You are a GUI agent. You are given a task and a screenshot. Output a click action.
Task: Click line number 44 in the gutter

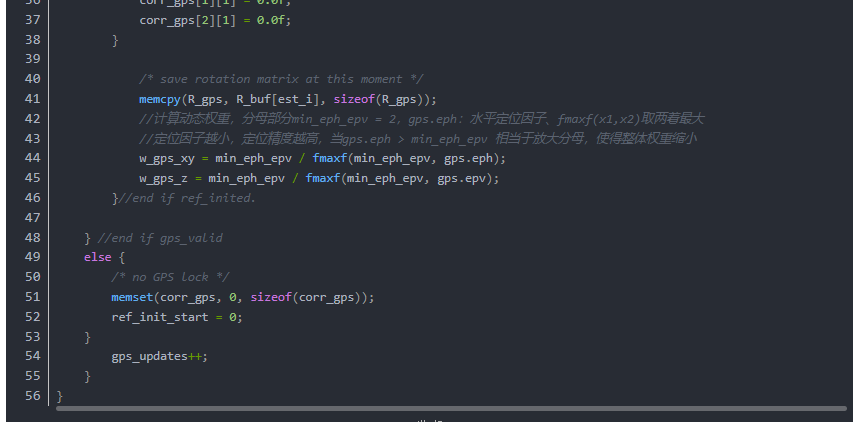tap(33, 158)
